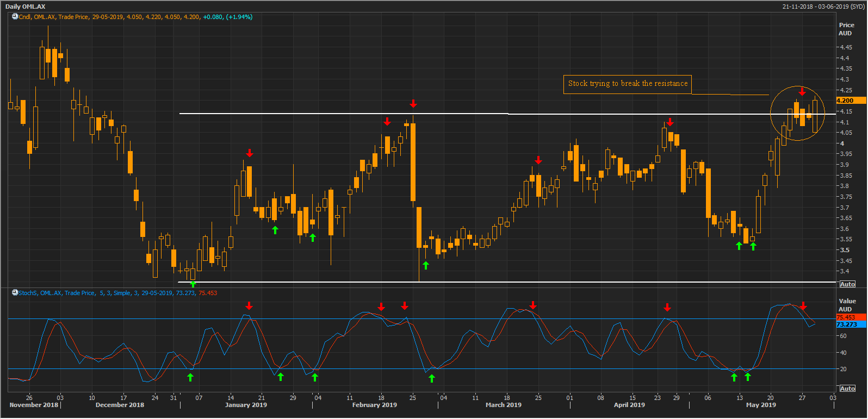Click the (+1.94%) percent change in legend
The image size is (868, 419).
coord(239,17)
